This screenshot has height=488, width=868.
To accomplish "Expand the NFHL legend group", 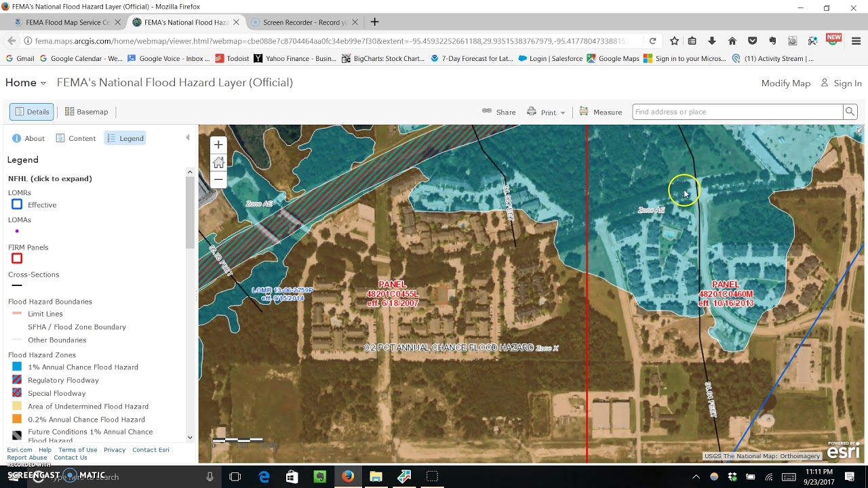I will click(50, 178).
